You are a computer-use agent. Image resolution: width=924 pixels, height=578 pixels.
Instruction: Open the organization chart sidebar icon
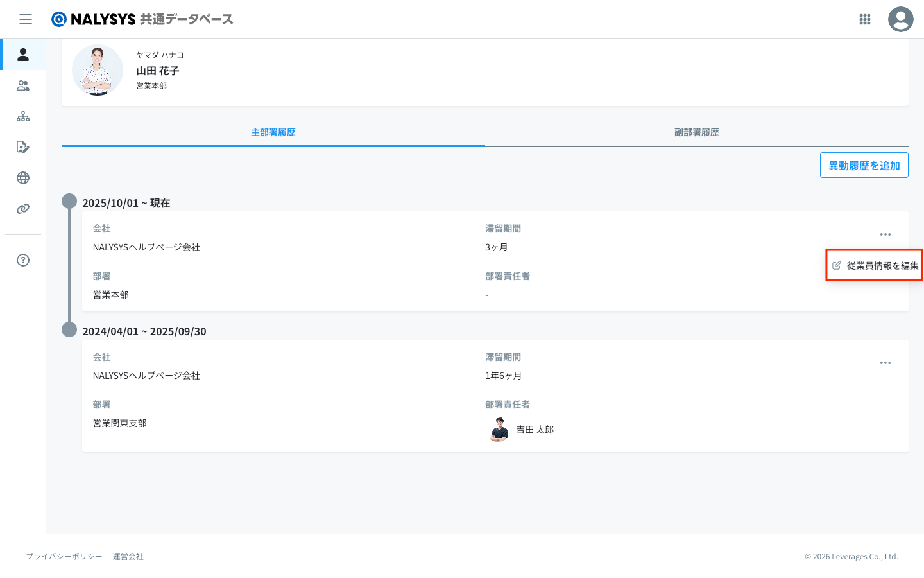pos(23,116)
